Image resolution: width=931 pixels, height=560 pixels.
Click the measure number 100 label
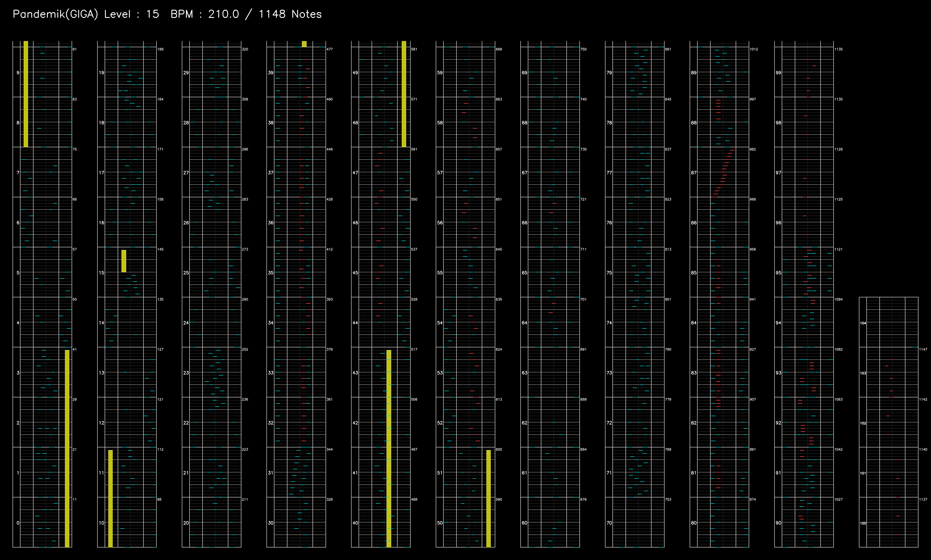tap(863, 523)
